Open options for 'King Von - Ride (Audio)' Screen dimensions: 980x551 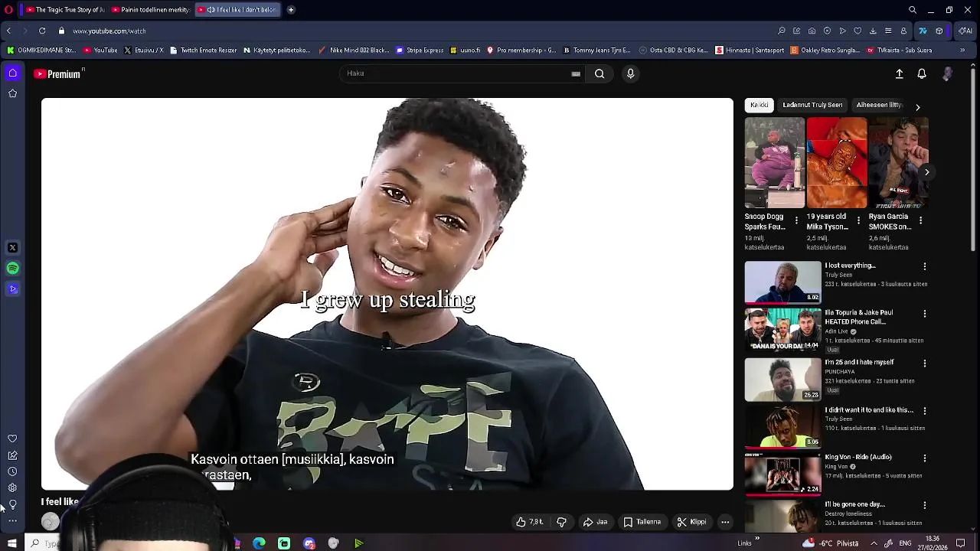pyautogui.click(x=925, y=458)
